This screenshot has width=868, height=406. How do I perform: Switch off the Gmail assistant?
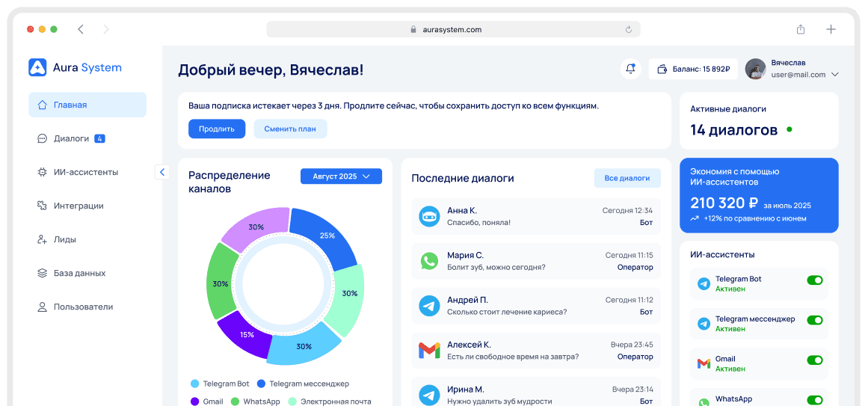815,360
